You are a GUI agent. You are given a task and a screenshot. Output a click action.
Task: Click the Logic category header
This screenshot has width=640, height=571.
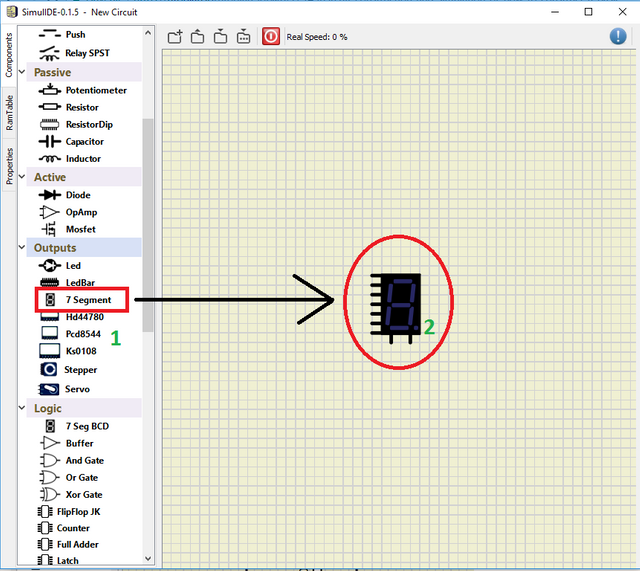click(x=84, y=408)
